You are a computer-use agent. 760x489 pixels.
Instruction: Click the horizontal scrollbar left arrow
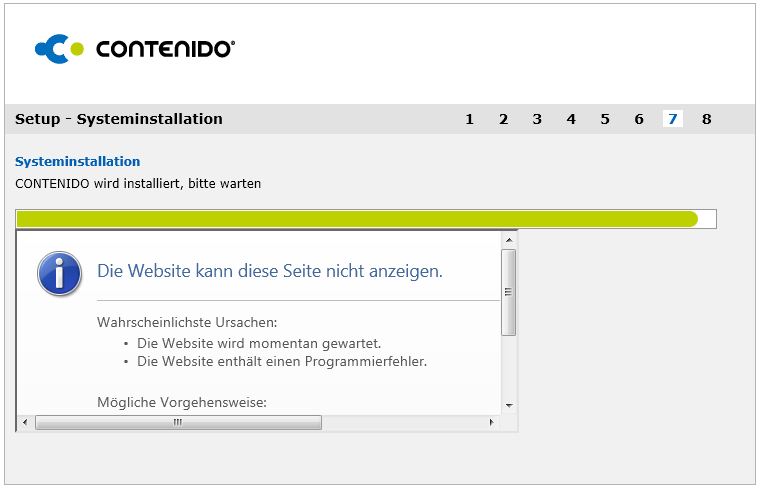pos(27,422)
